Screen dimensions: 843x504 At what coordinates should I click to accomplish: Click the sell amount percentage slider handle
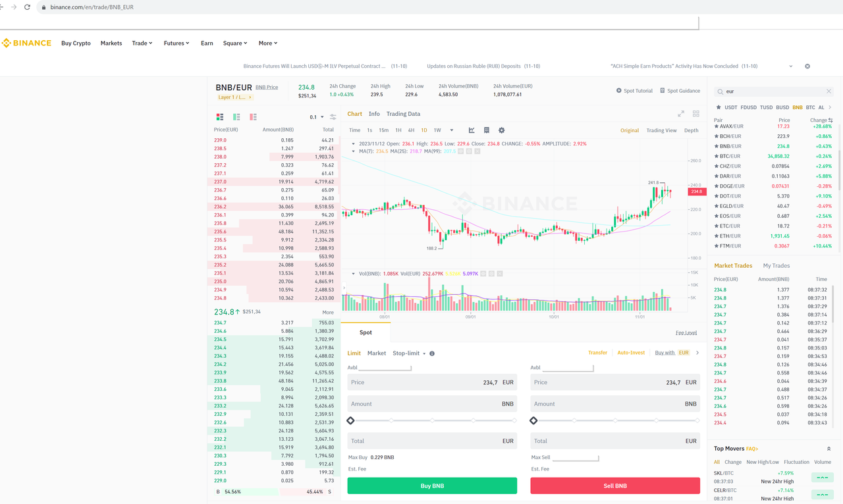click(533, 420)
